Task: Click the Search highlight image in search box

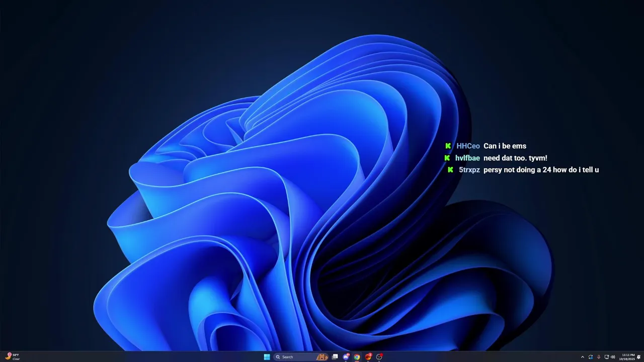Action: [x=321, y=357]
